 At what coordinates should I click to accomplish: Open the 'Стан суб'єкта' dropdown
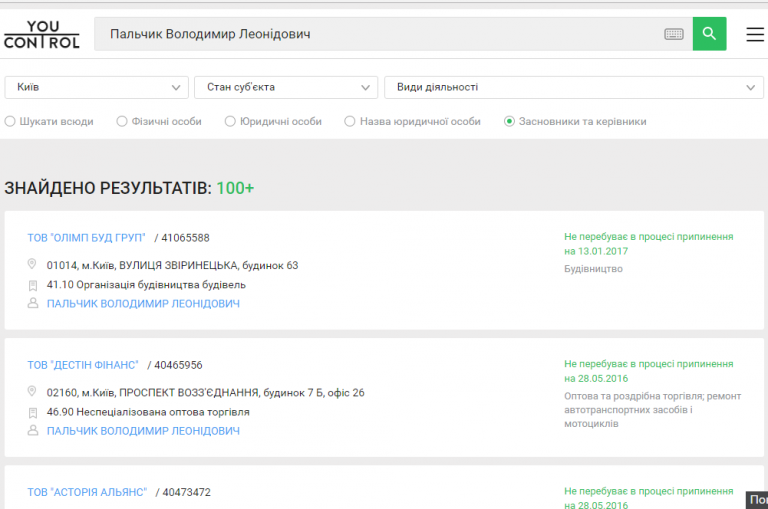tap(285, 88)
